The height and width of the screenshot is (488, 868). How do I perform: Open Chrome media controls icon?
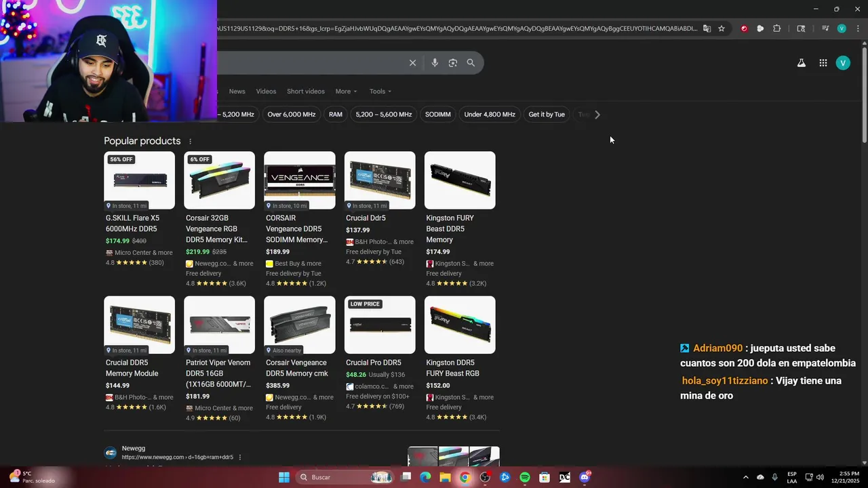coord(825,28)
